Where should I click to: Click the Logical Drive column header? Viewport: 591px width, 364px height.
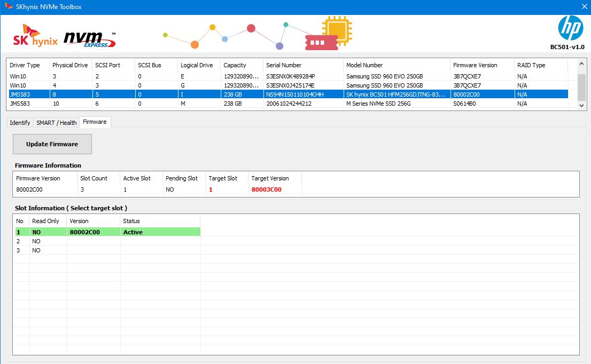[x=199, y=65]
